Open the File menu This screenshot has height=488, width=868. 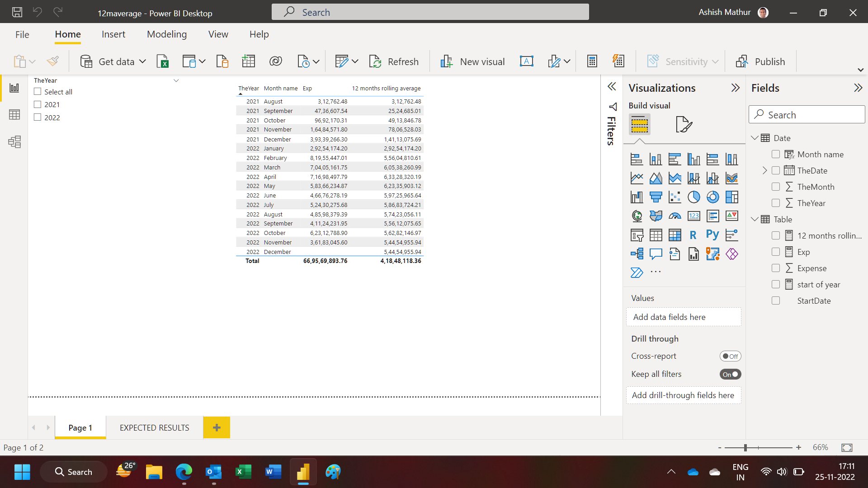click(22, 34)
